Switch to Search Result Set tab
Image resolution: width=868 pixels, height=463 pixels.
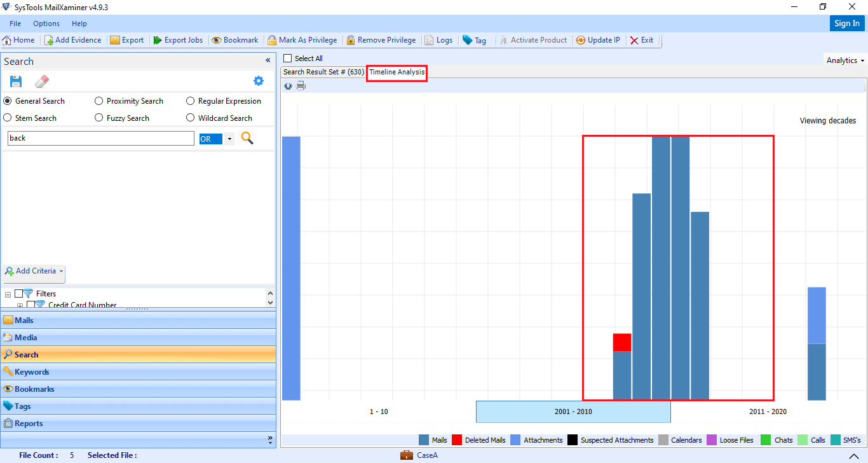click(x=323, y=72)
